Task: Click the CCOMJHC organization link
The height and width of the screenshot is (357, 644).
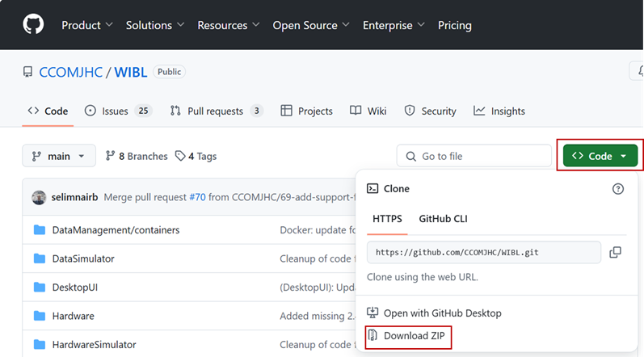Action: [71, 72]
